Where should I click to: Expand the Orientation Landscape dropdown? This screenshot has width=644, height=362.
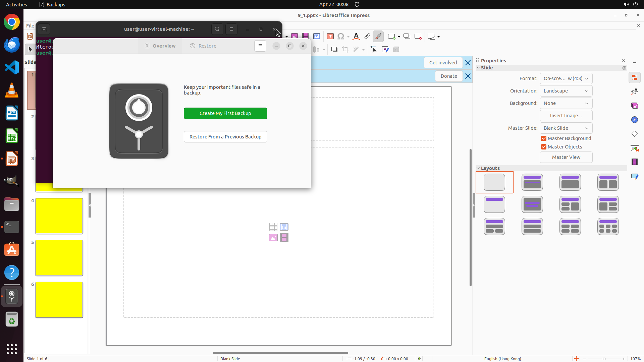click(566, 91)
